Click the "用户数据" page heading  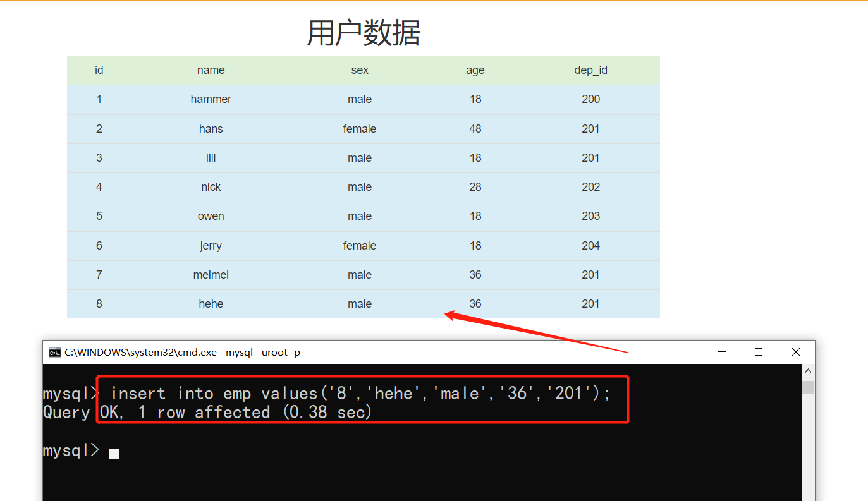pos(364,33)
